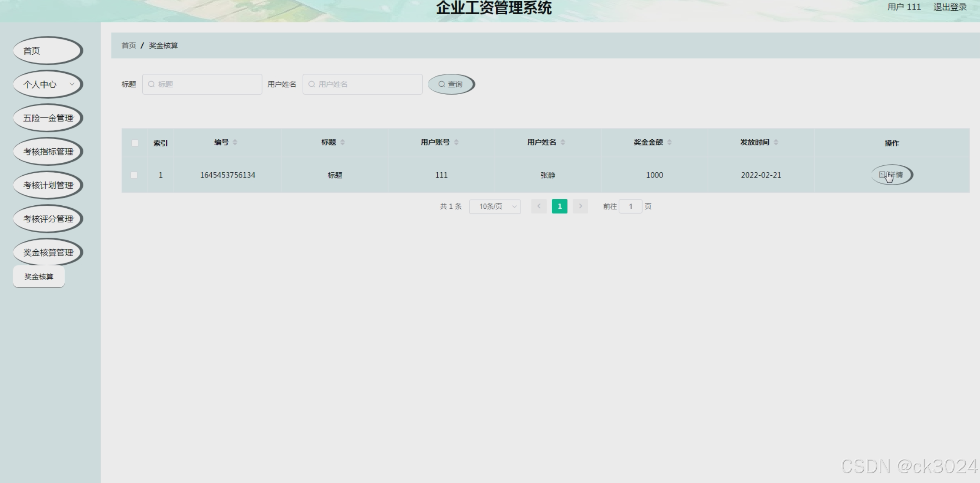Toggle sort on 用户账号 column
Viewport: 980px width, 483px height.
[x=457, y=142]
